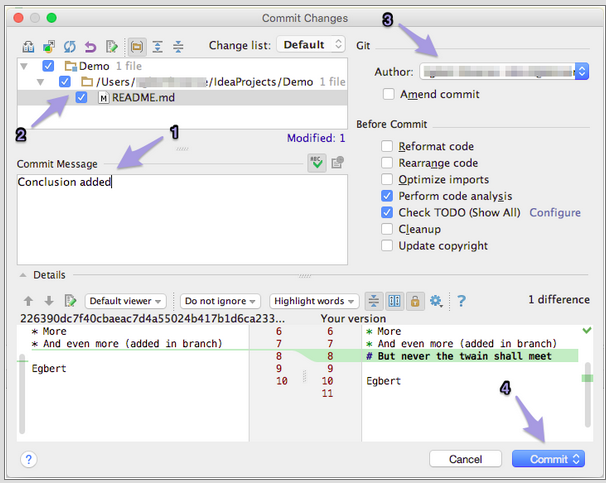Toggle Group by Directory icon

(135, 46)
